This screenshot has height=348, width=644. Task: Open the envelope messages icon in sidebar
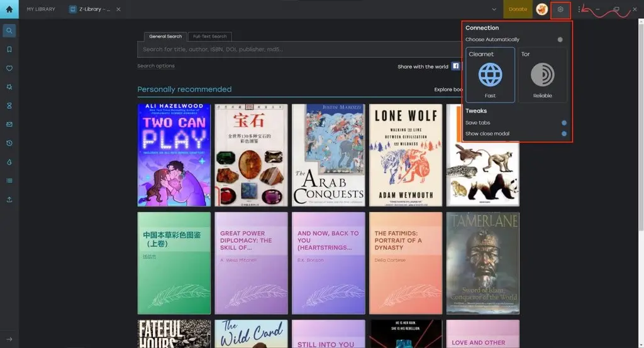click(9, 124)
